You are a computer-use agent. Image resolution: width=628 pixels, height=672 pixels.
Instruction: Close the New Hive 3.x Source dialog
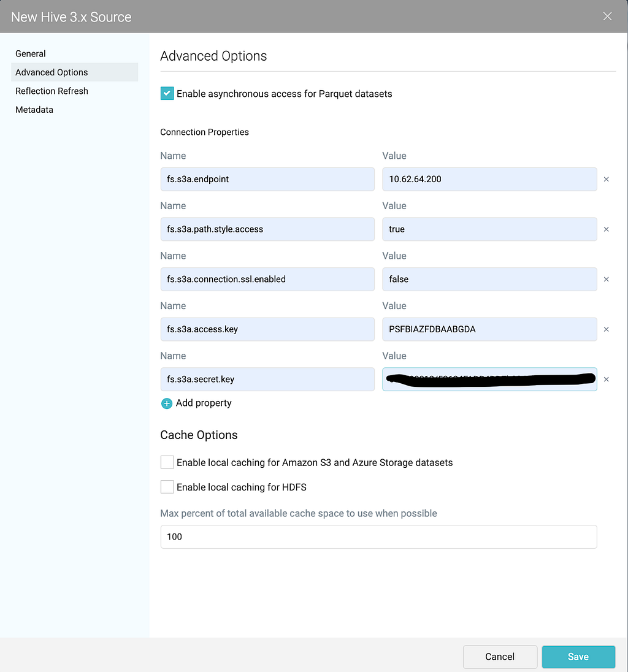[607, 17]
